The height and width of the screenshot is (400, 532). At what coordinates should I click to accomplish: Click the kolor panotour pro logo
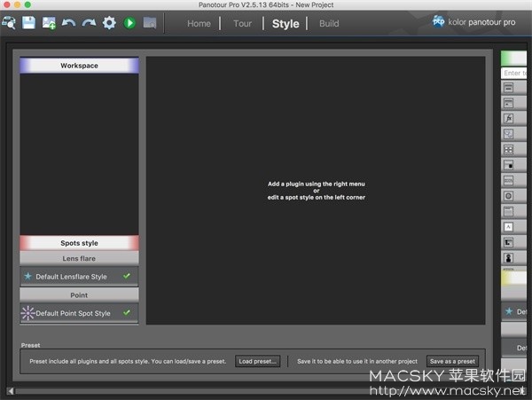[x=473, y=22]
